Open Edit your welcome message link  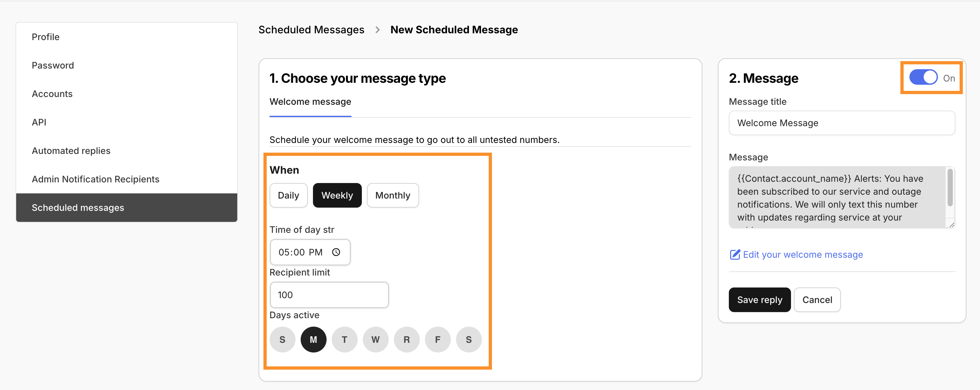point(803,255)
